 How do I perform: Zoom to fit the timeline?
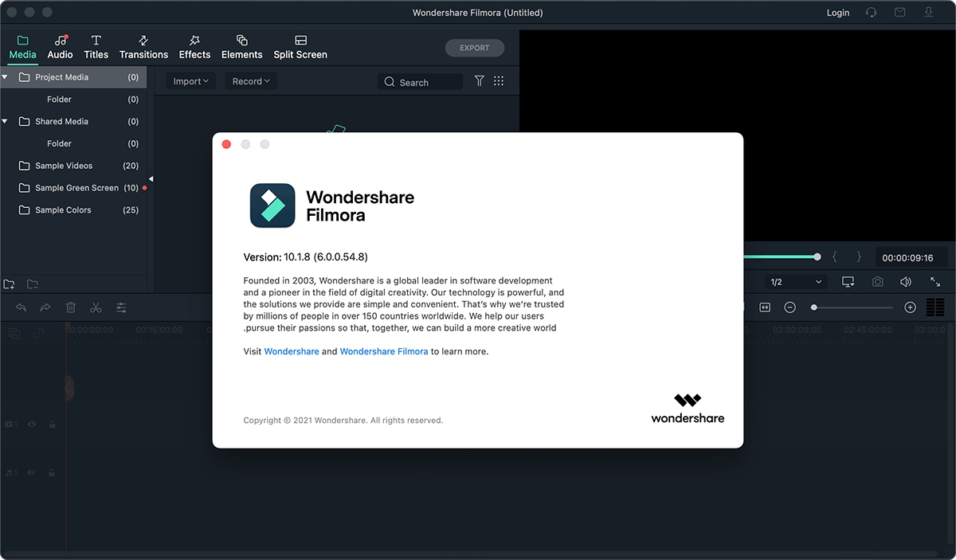[765, 307]
